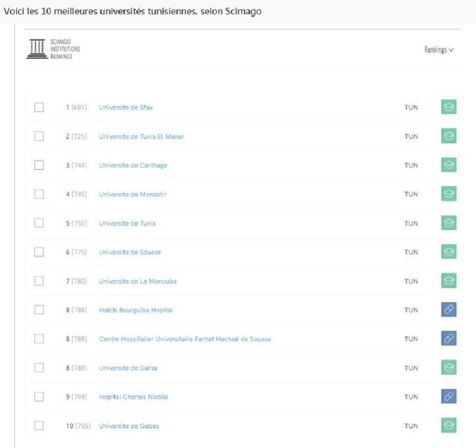This screenshot has width=476, height=448.
Task: Click the green university icon for Universite de Gafsa
Action: [449, 368]
